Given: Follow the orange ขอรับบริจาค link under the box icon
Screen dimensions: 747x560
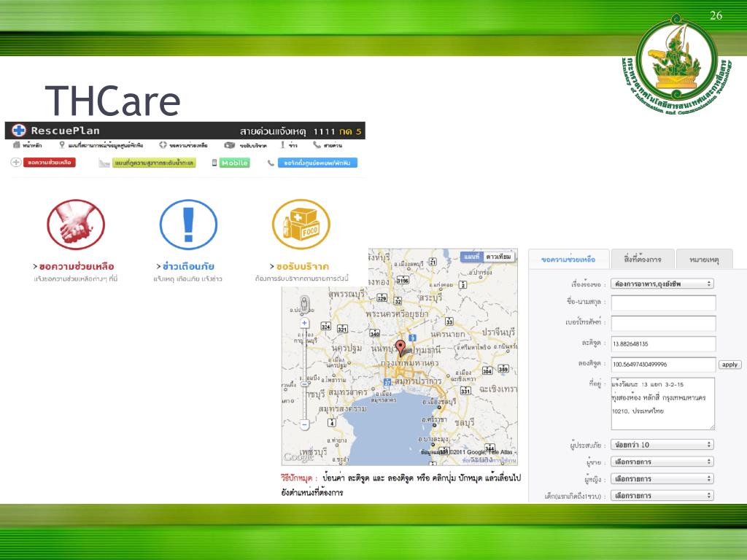Looking at the screenshot, I should (x=303, y=266).
